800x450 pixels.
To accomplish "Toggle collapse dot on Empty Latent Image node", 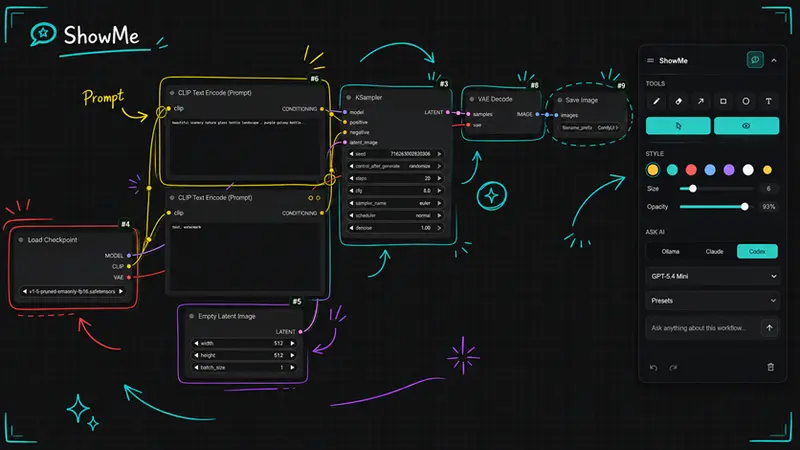I will [191, 316].
